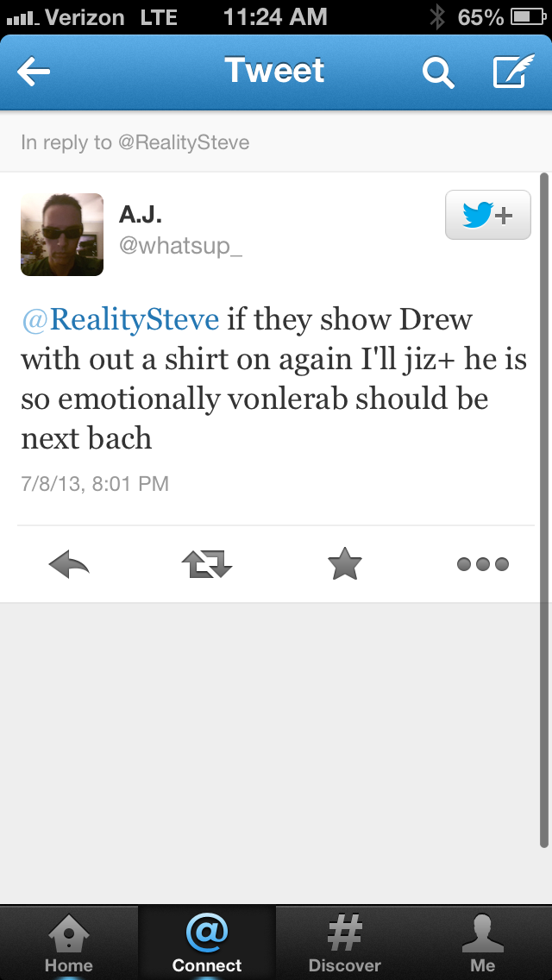Click the vertical scrollbar on the right
The image size is (552, 980).
544,510
